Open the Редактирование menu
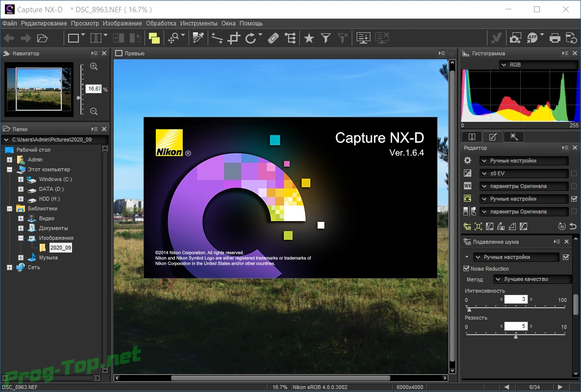581x392 pixels. point(44,23)
